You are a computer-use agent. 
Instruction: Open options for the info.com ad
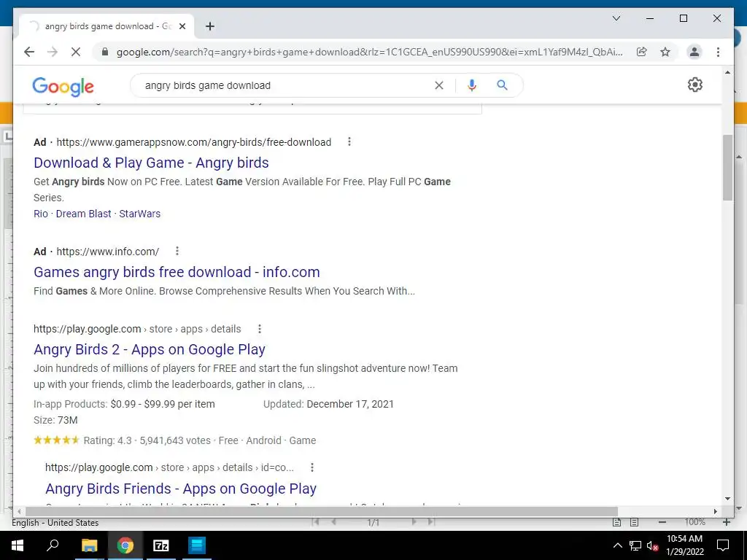pyautogui.click(x=177, y=251)
